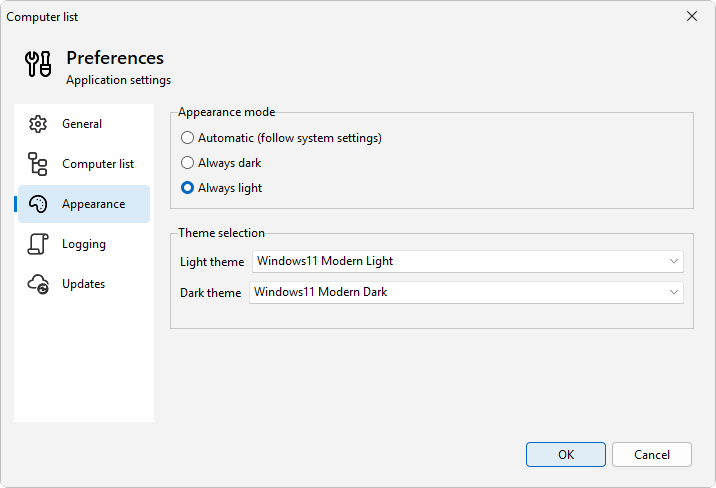This screenshot has width=716, height=488.
Task: Open the Logging settings page
Action: 84,244
